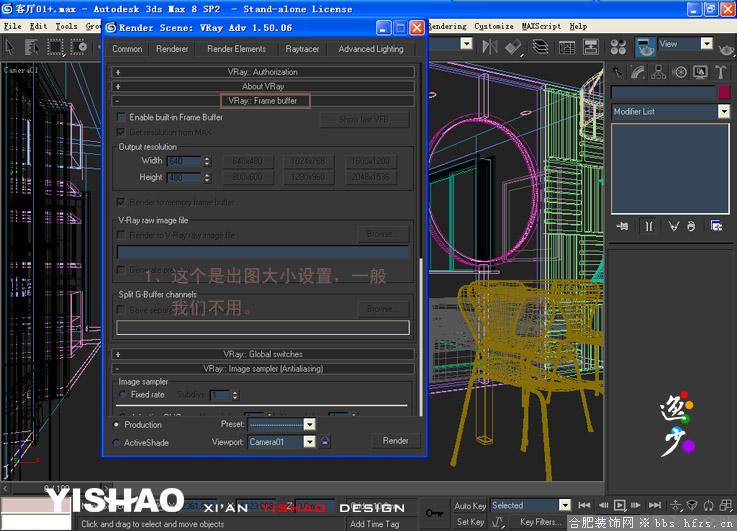Toggle the Split G-Buffer save checkbox

tap(121, 309)
